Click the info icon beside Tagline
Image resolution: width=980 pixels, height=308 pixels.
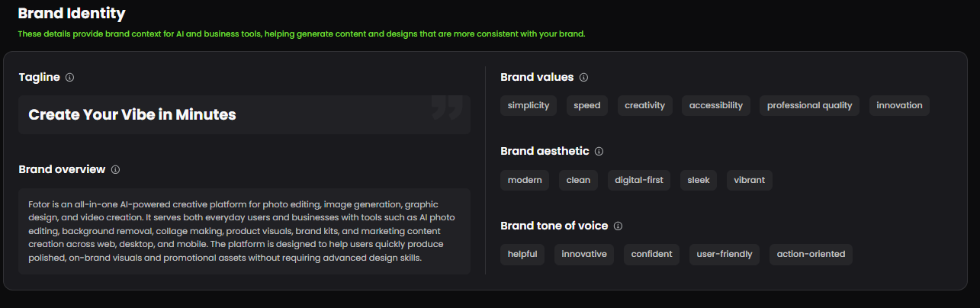tap(69, 77)
